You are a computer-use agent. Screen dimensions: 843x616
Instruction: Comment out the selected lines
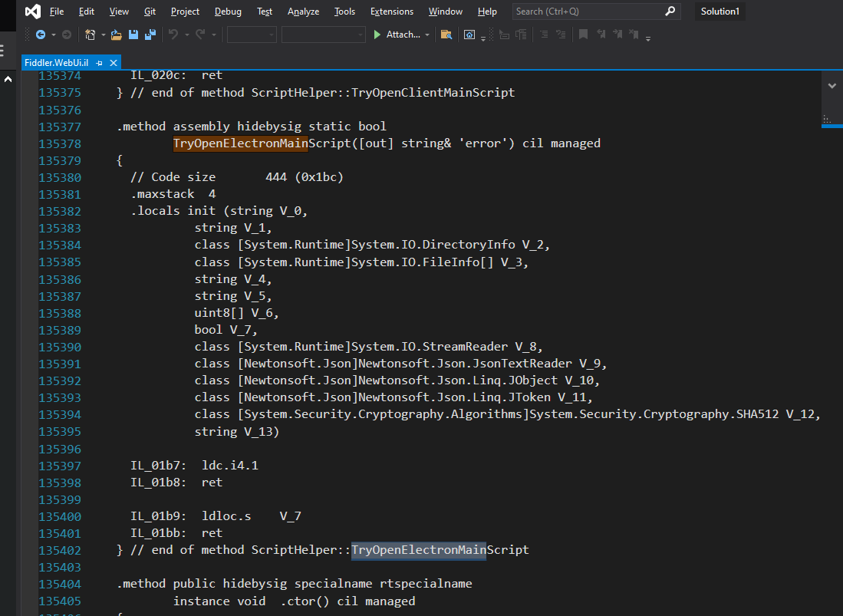504,35
